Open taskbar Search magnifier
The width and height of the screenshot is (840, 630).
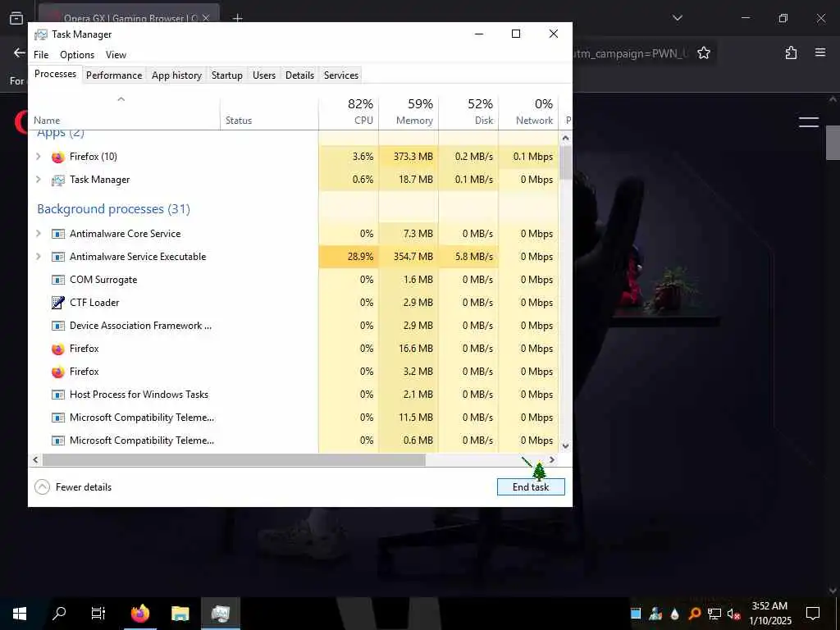[59, 614]
